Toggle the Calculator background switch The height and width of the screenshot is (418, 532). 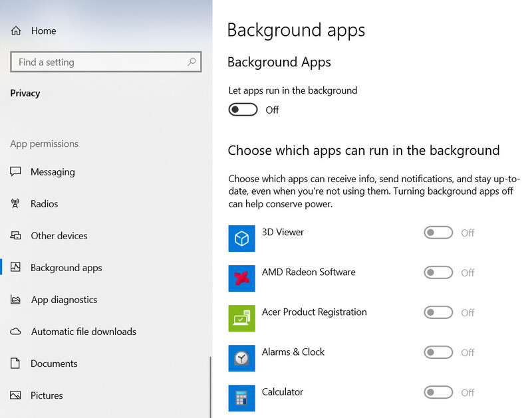pos(438,392)
